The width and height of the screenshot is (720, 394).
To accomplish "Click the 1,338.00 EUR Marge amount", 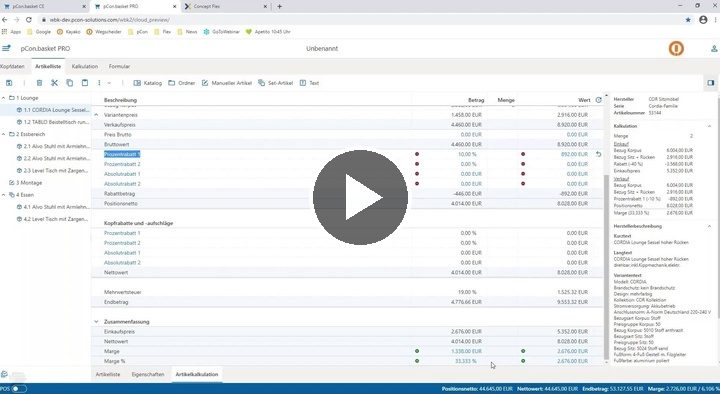I will coord(466,351).
